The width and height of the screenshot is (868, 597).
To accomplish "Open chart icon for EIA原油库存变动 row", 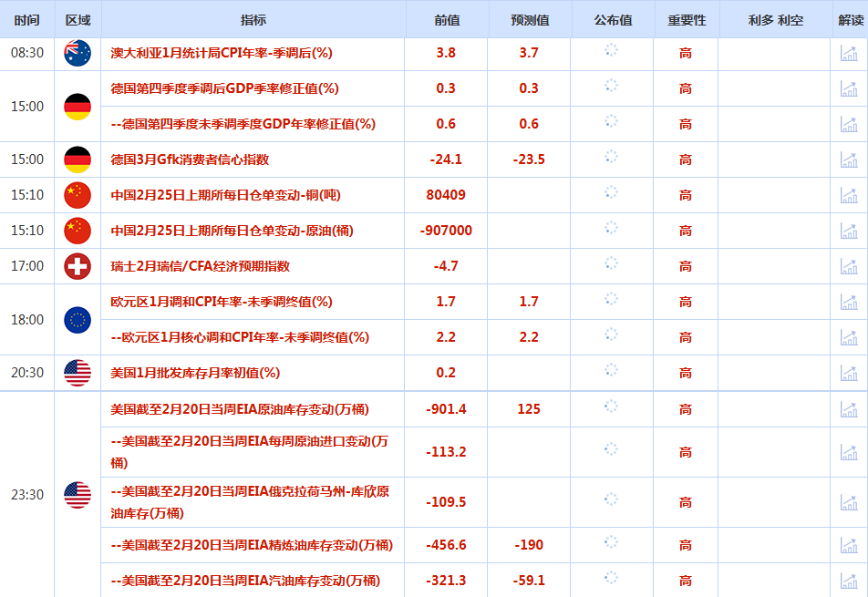I will [849, 409].
